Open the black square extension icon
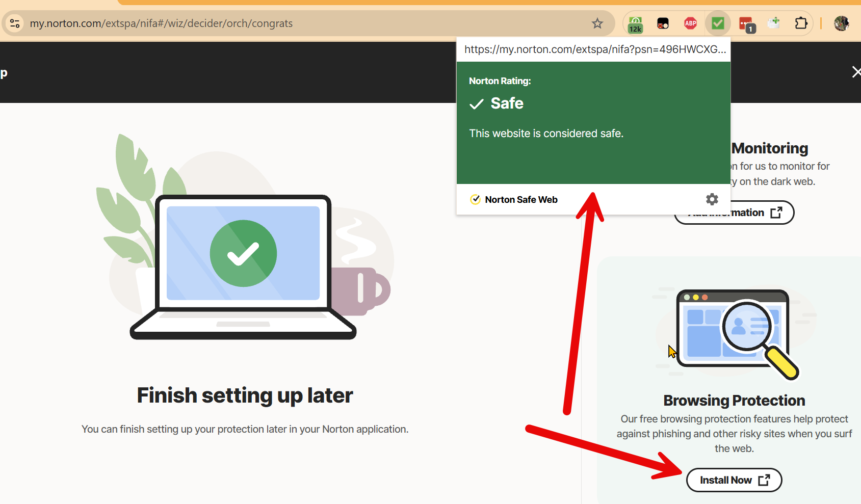 pyautogui.click(x=663, y=23)
